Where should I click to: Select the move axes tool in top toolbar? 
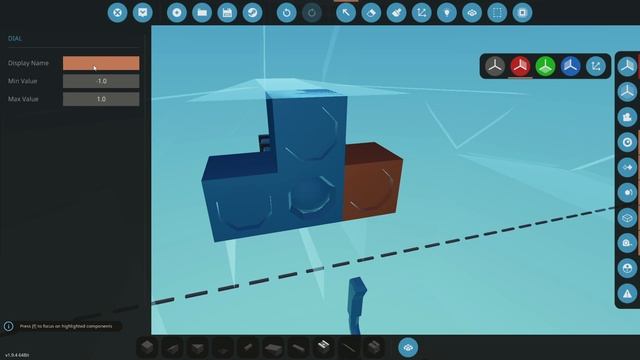coord(422,13)
